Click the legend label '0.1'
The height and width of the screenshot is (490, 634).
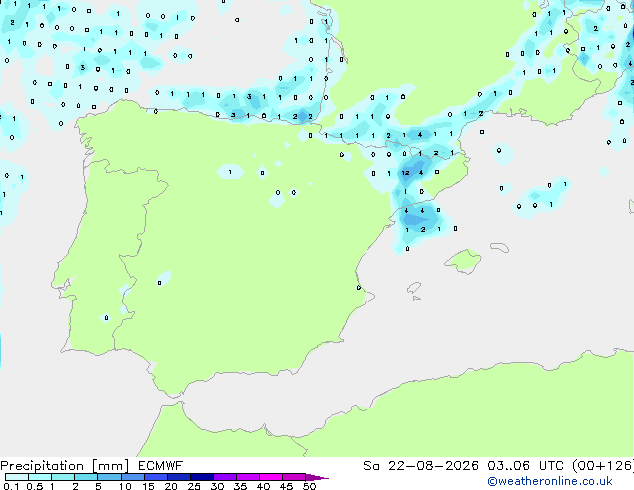[11, 486]
